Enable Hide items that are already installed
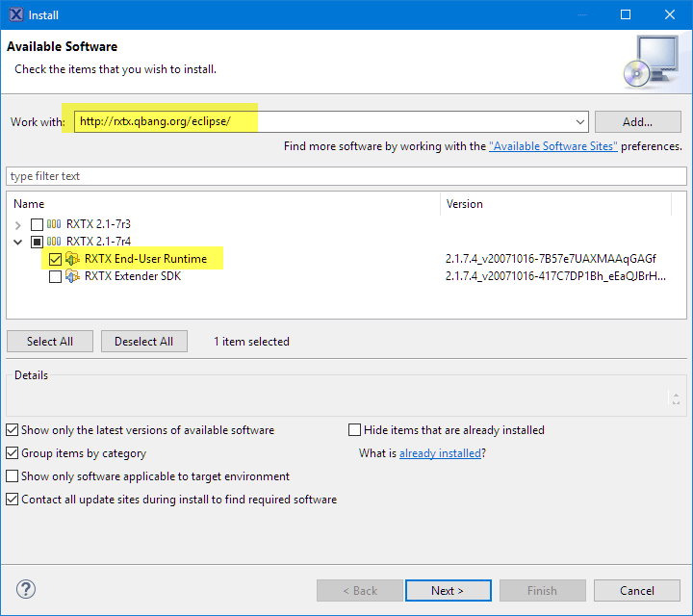The height and width of the screenshot is (616, 693). (x=355, y=430)
